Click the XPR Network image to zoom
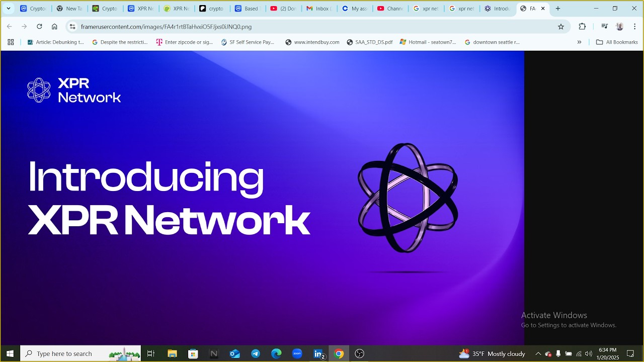The height and width of the screenshot is (362, 644). pos(262,198)
